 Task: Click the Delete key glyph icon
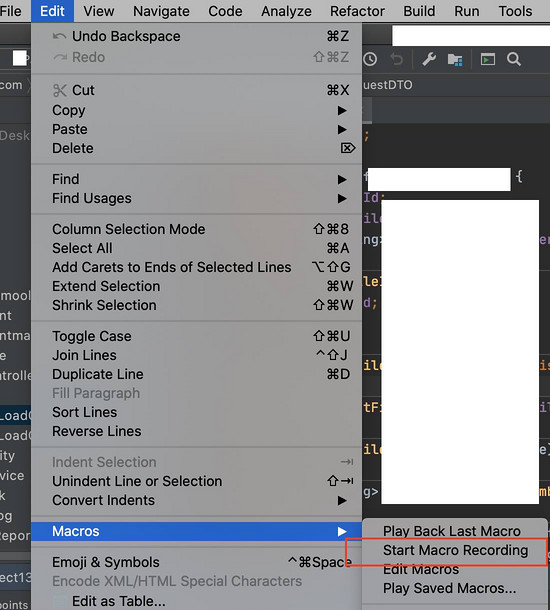(348, 148)
